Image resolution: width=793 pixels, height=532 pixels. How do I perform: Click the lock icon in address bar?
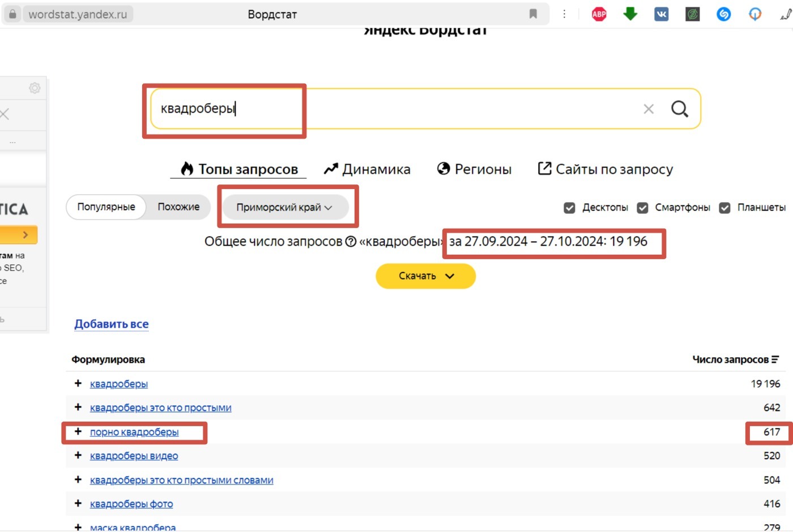coord(12,14)
